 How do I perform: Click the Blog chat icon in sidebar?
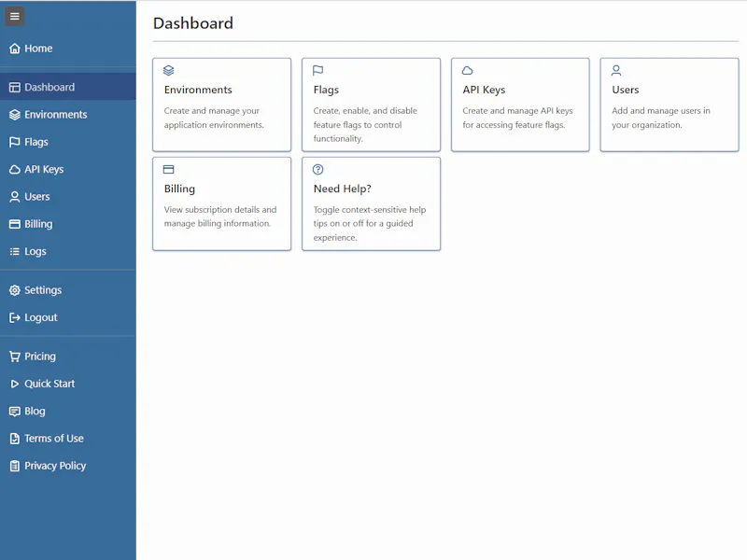point(15,412)
